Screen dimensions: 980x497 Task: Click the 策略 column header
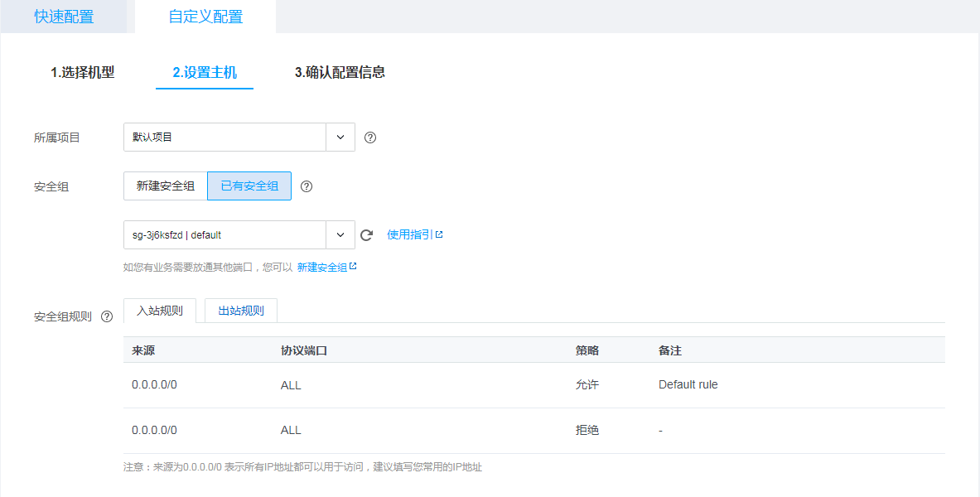pos(587,350)
